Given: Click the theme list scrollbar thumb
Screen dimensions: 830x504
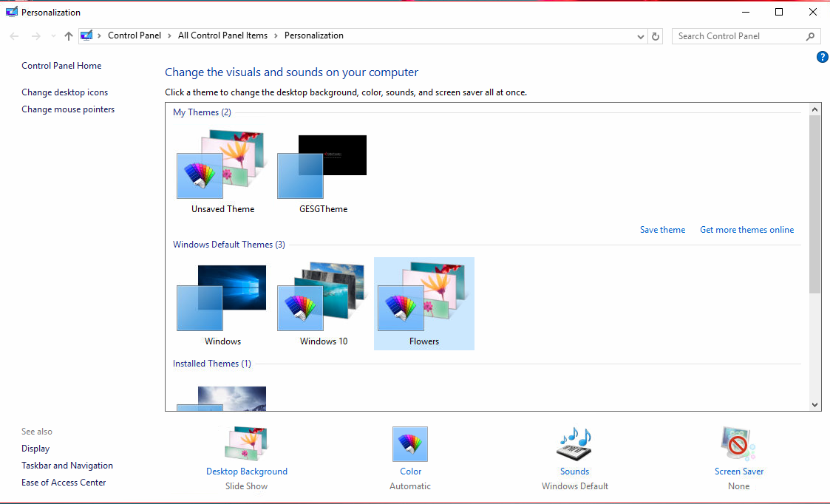Looking at the screenshot, I should point(814,205).
